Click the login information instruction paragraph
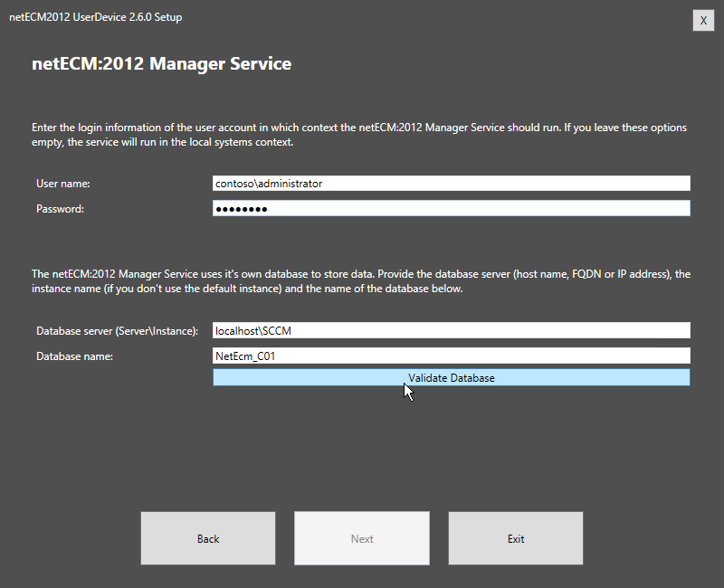This screenshot has height=588, width=724. coord(359,134)
